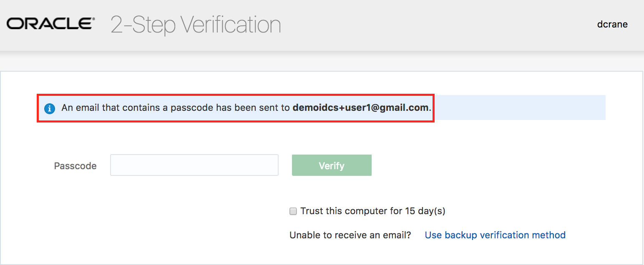Viewport: 644px width, 265px height.
Task: Click the registered trademark mark beside Oracle
Action: 93,19
